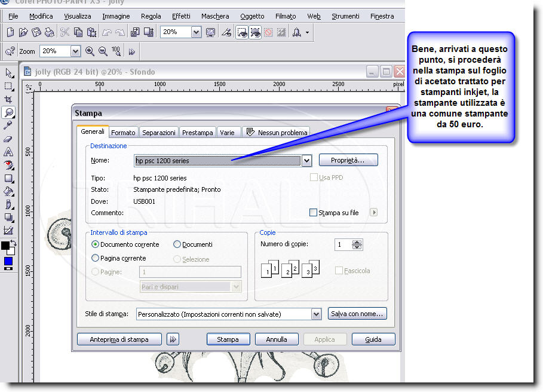Select Pagina corrente radio button

(95, 258)
